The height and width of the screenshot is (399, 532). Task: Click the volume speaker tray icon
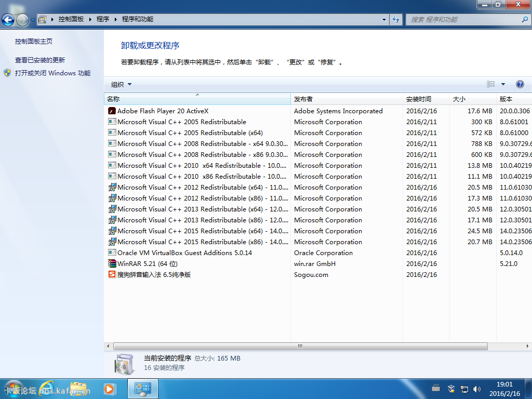coord(477,389)
